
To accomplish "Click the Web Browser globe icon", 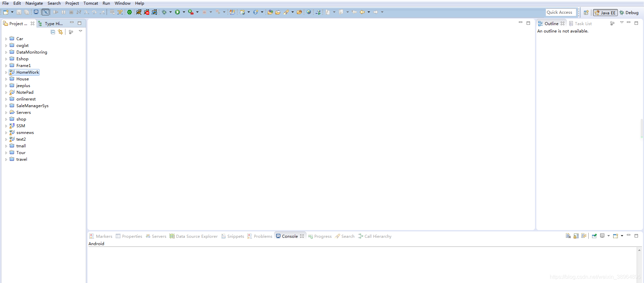I will point(308,12).
